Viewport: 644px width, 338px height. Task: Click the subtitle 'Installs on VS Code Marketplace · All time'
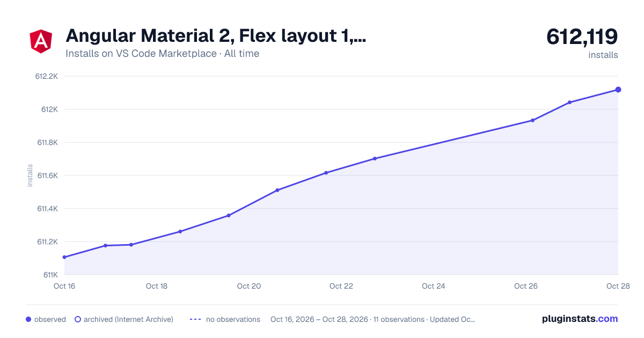pyautogui.click(x=162, y=54)
